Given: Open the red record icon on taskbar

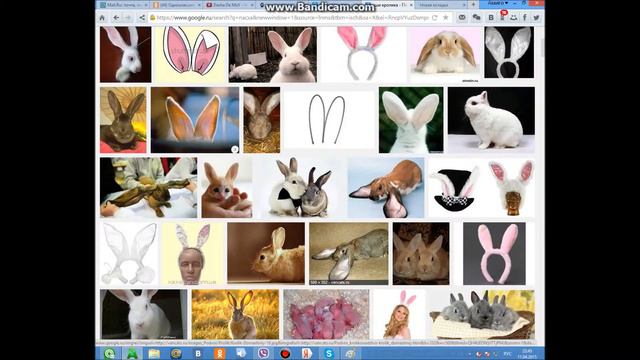Looking at the screenshot, I should coord(285,353).
